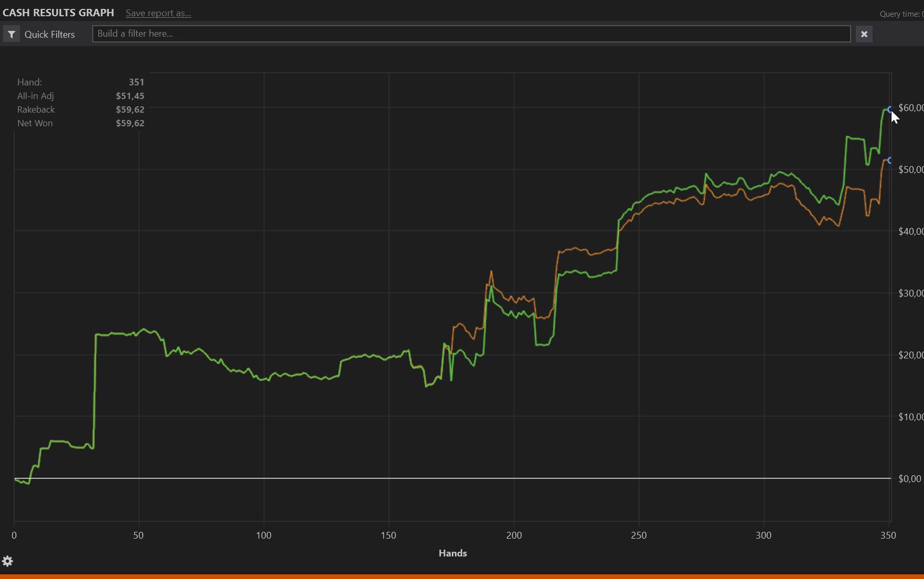Image resolution: width=924 pixels, height=579 pixels.
Task: Click the 'Query time' text
Action: pyautogui.click(x=901, y=14)
